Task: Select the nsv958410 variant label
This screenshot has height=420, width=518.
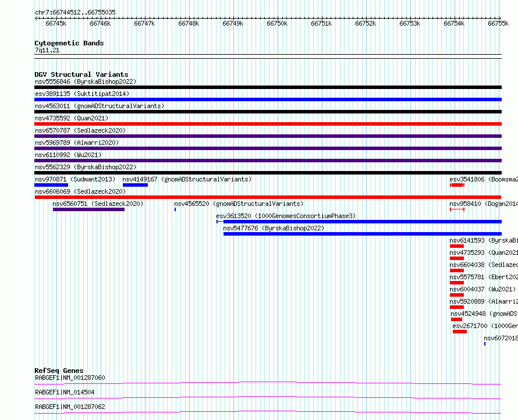Action: [484, 204]
